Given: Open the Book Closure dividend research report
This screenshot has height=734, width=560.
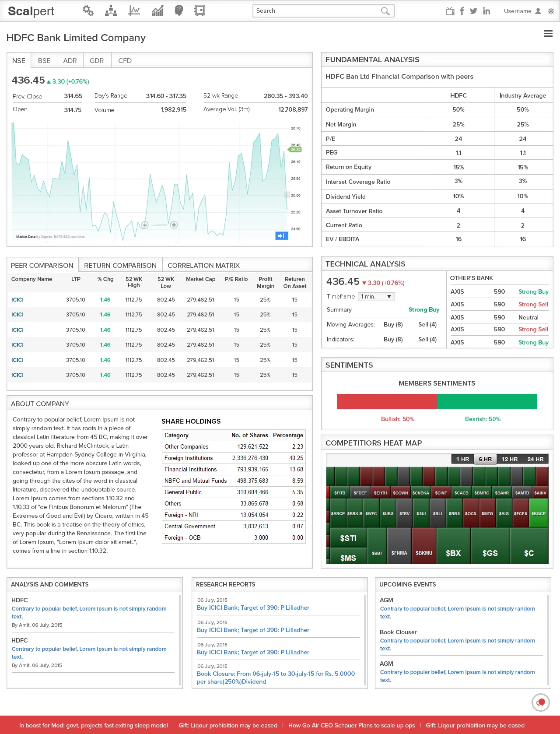Looking at the screenshot, I should (x=276, y=678).
